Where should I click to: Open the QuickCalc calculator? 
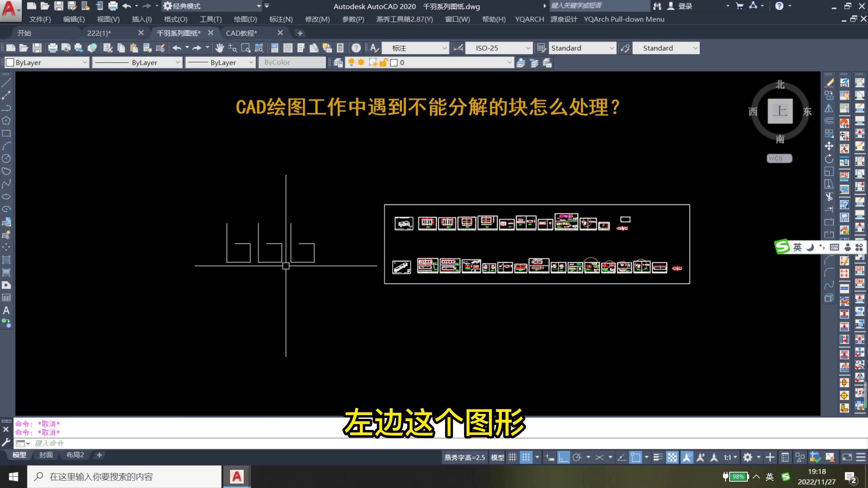pyautogui.click(x=340, y=48)
